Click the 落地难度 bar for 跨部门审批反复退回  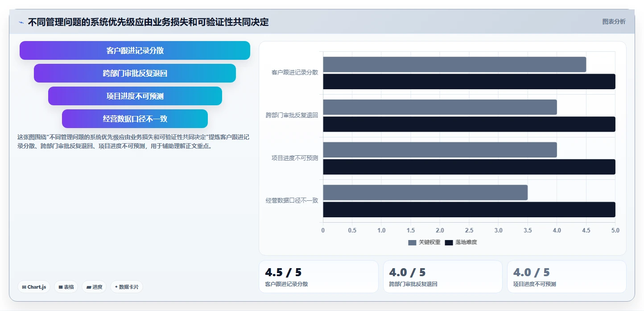pyautogui.click(x=469, y=124)
